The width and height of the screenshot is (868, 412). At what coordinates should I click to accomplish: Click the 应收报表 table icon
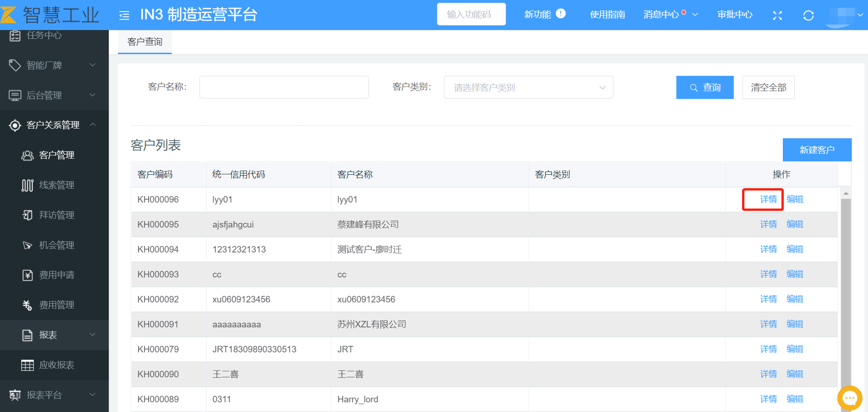click(x=28, y=365)
